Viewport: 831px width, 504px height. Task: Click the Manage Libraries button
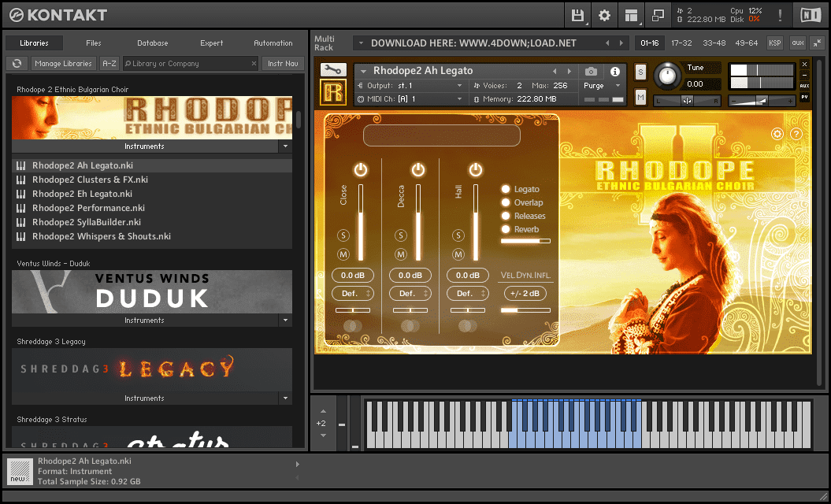(x=63, y=63)
